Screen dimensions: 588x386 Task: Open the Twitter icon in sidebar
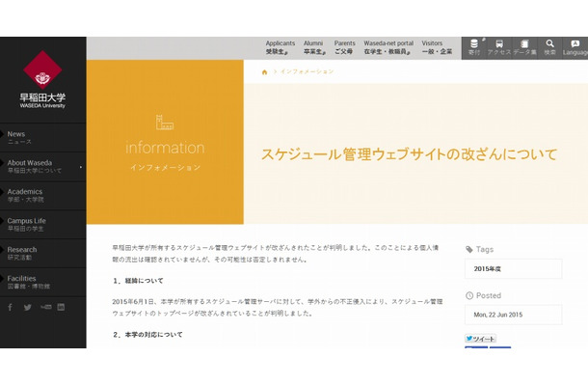click(28, 308)
